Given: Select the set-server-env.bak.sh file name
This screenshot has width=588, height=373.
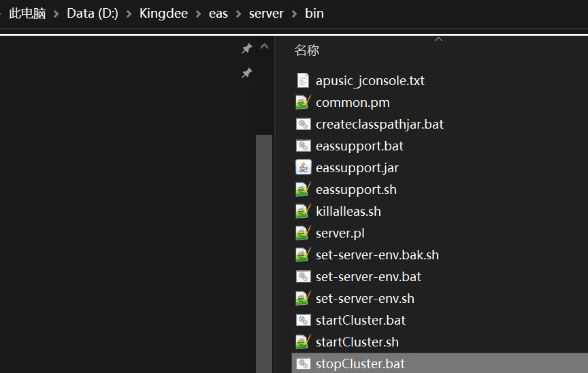Looking at the screenshot, I should [x=377, y=255].
